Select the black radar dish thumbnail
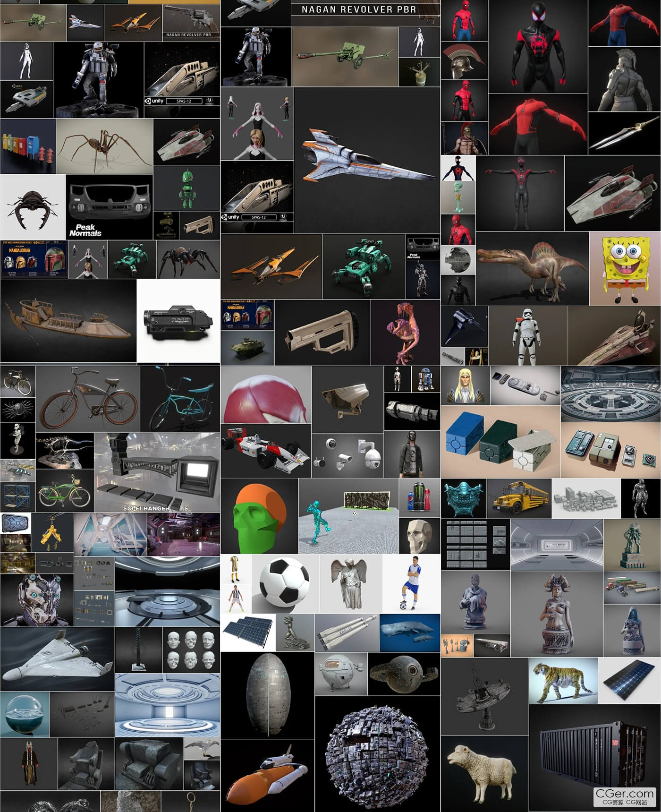 (484, 696)
